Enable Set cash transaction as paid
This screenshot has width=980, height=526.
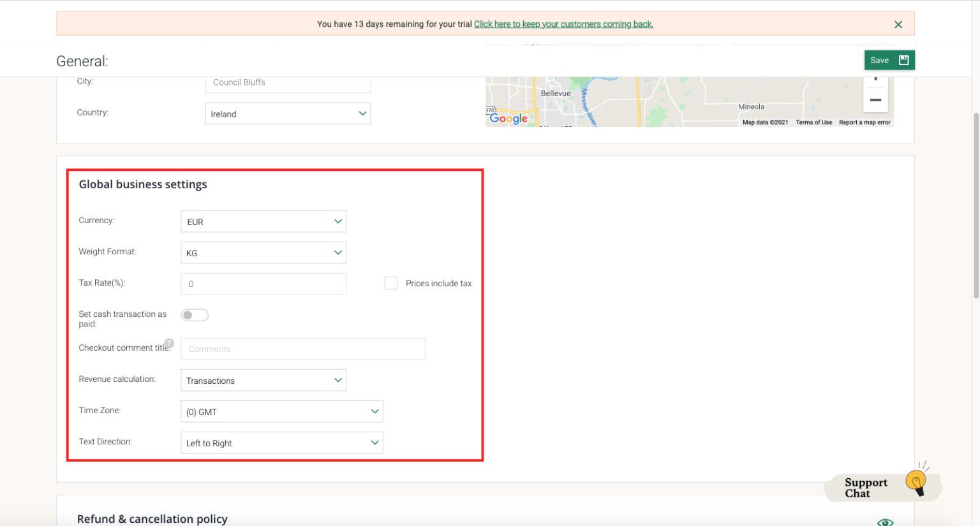tap(195, 314)
